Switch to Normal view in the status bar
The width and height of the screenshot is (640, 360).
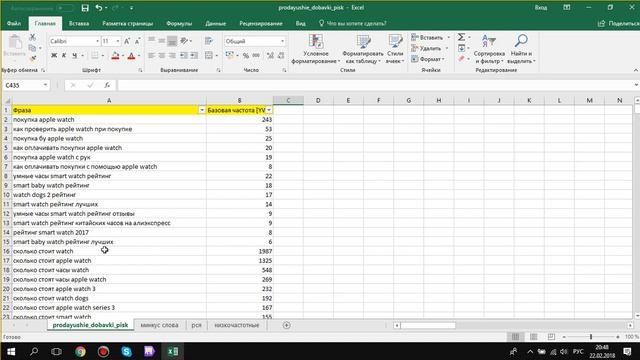pos(515,337)
